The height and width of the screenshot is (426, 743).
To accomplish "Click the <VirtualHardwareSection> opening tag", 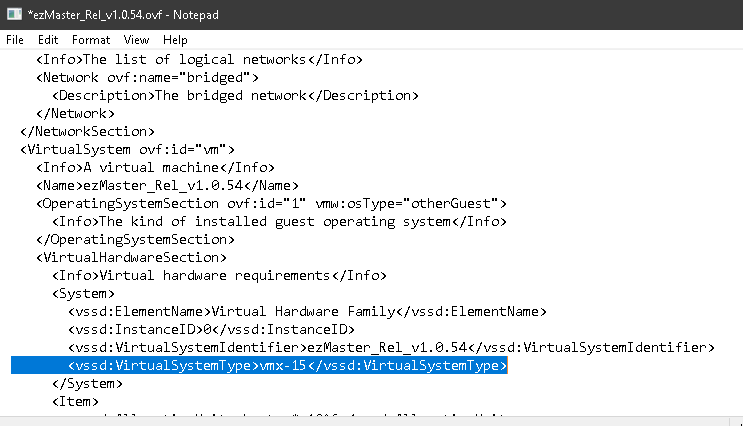I will pos(131,258).
